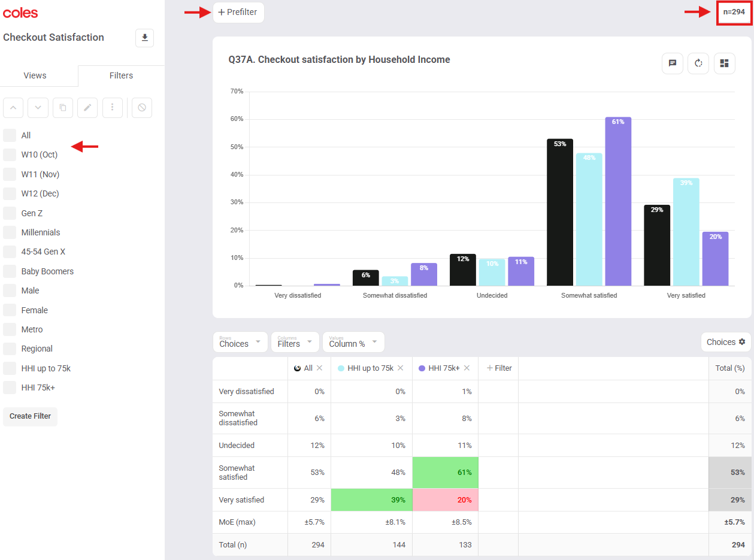Remove HHI 75k+ column with X
This screenshot has width=754, height=560.
click(x=467, y=368)
